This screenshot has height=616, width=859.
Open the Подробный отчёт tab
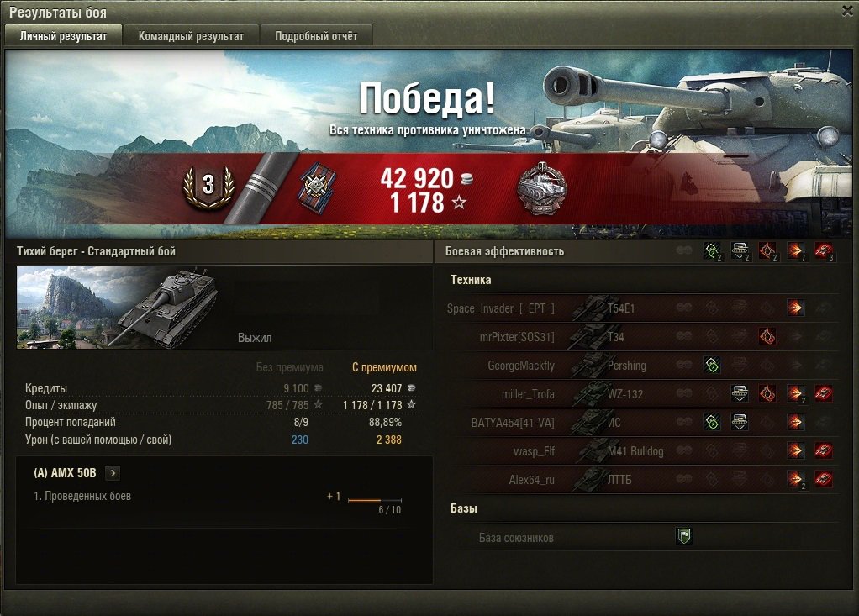(316, 36)
